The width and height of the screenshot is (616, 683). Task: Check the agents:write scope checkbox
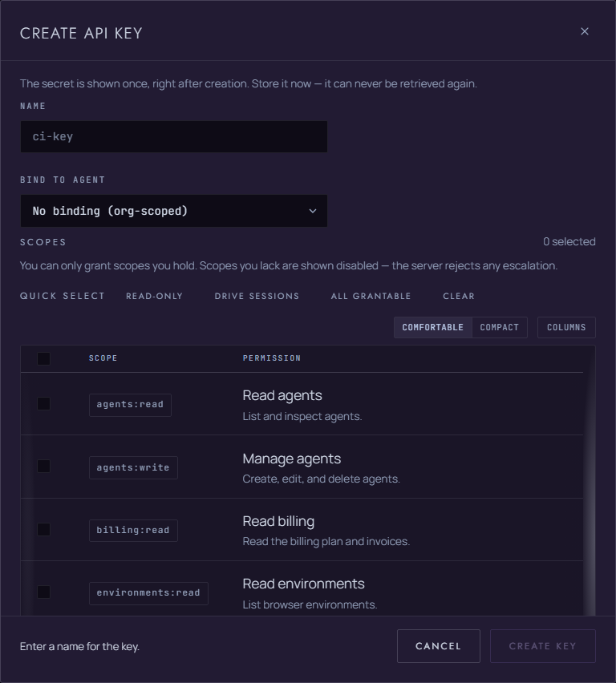pyautogui.click(x=43, y=466)
